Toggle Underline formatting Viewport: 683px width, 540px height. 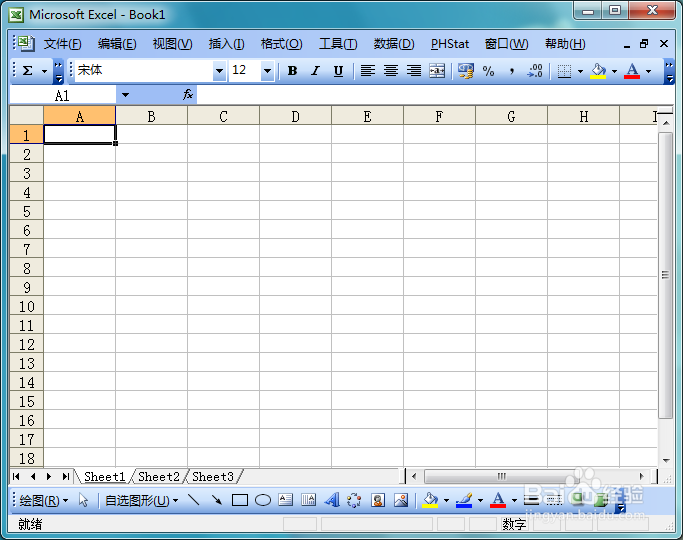pyautogui.click(x=338, y=71)
